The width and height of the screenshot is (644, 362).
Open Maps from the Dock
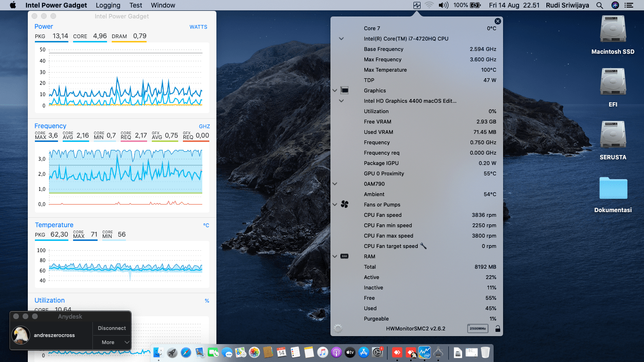pos(241,352)
